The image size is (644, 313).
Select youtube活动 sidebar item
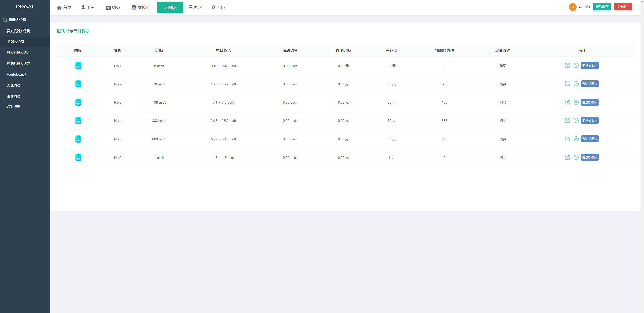(17, 74)
